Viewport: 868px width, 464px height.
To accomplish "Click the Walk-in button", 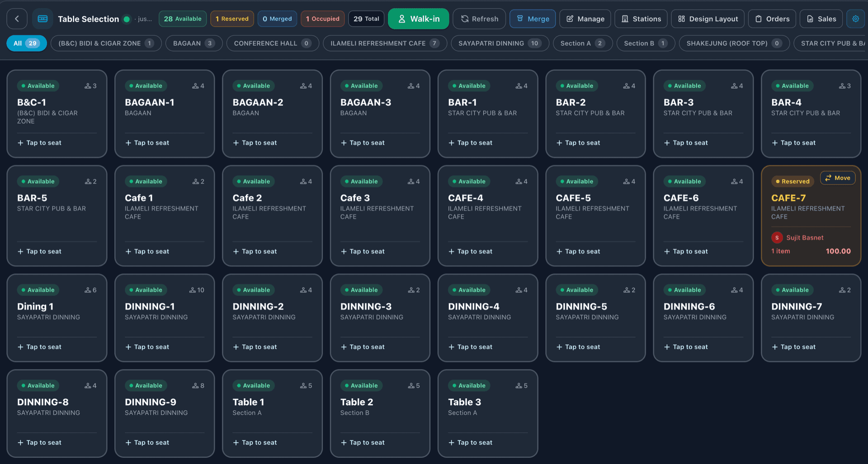I will 418,19.
